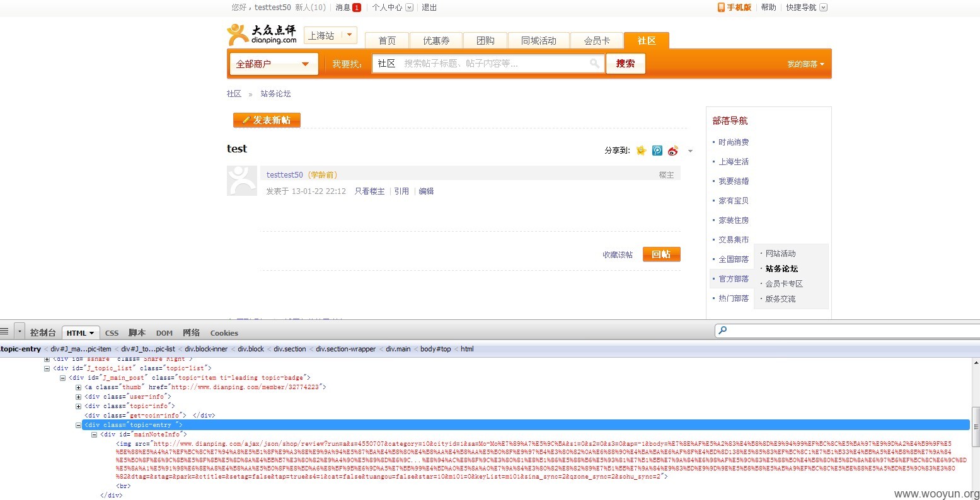Open 家装住房 in tribe navigation
Image resolution: width=980 pixels, height=500 pixels.
[x=734, y=220]
